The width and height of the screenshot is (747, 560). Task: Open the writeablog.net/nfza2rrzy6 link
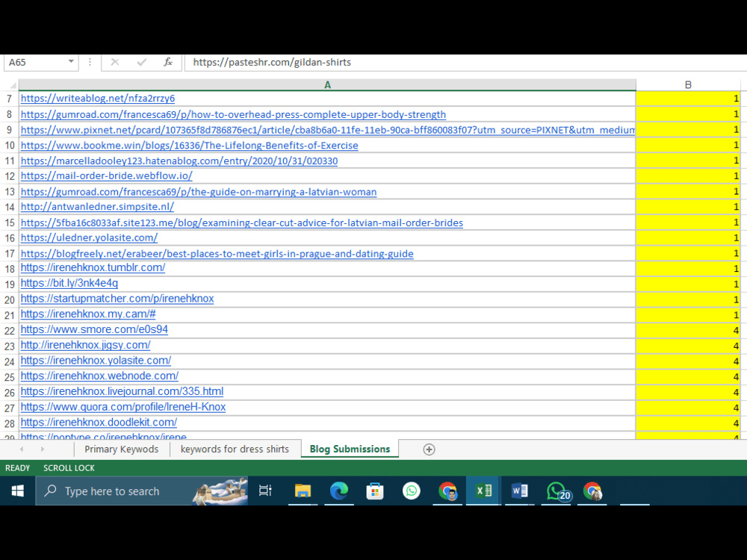click(98, 98)
